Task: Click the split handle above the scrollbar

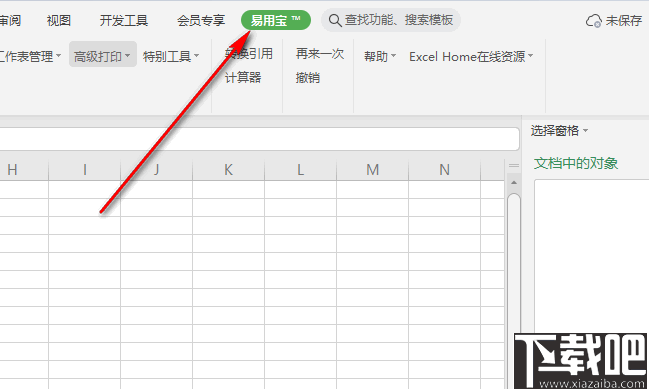Action: pos(514,166)
